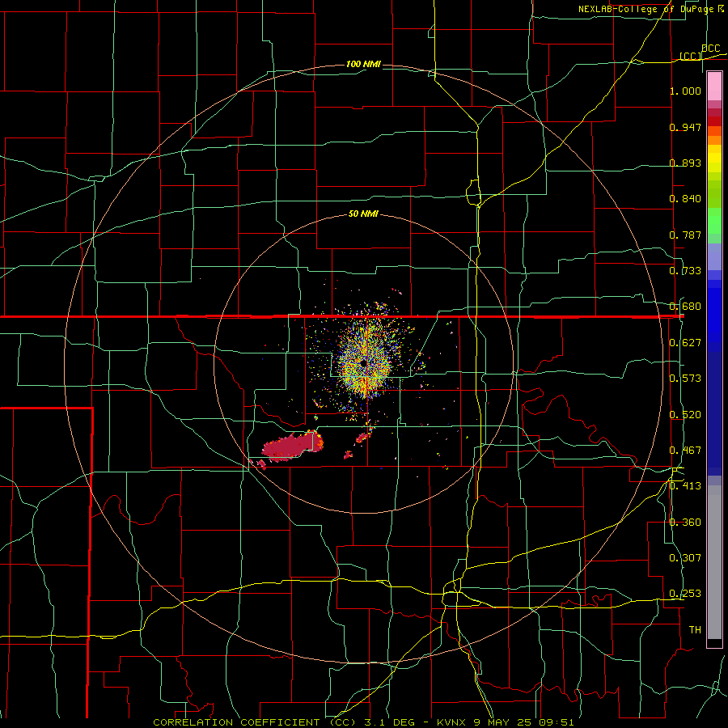Screen dimensions: 728x728
Task: Click the 0.413 scale value
Action: [685, 486]
